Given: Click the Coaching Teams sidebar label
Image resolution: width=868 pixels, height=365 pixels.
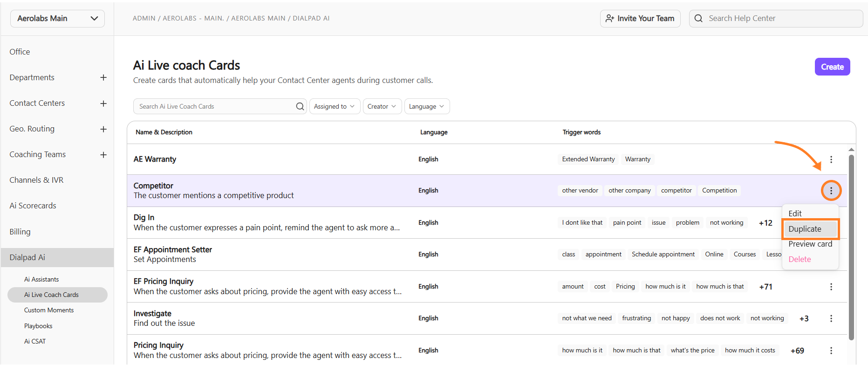Looking at the screenshot, I should pyautogui.click(x=38, y=154).
